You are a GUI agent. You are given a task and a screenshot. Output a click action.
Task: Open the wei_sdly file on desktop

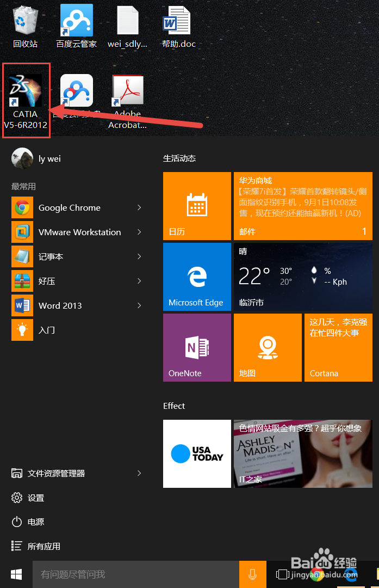(x=128, y=27)
